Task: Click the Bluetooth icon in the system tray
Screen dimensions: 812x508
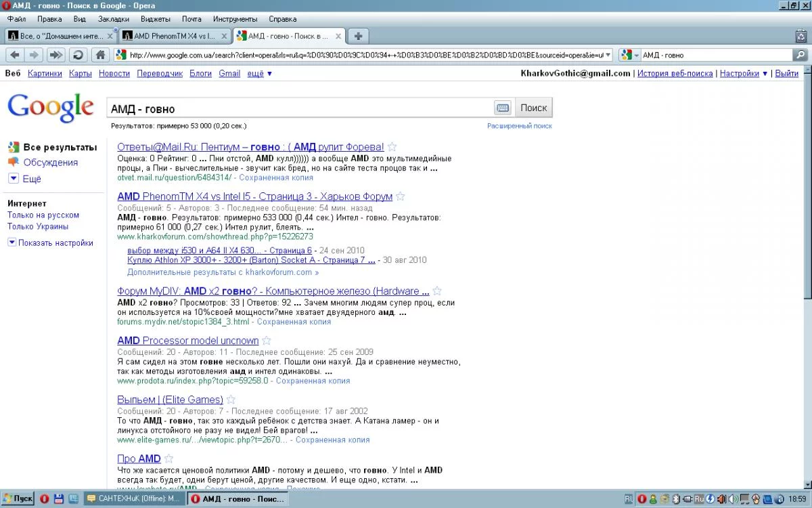Action: click(x=675, y=499)
